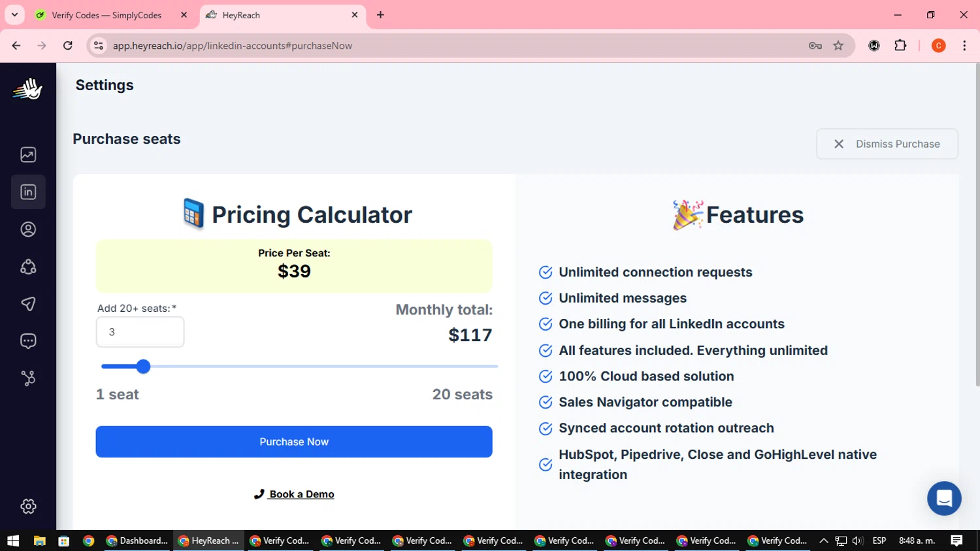Open the Chrome three-dot menu
Image resolution: width=980 pixels, height=551 pixels.
tap(964, 45)
